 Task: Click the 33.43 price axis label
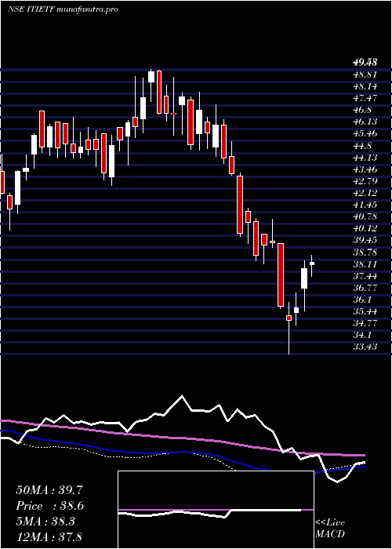(x=365, y=347)
